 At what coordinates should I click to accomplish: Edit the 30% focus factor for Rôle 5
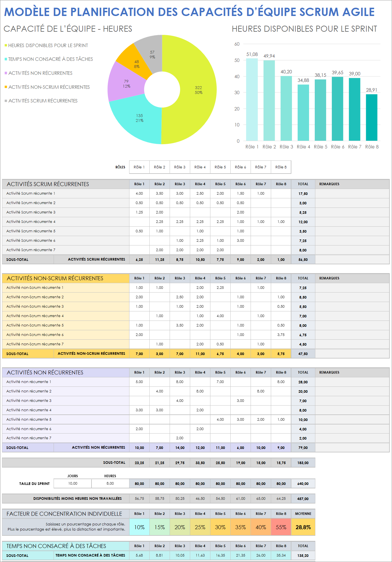[x=220, y=527]
